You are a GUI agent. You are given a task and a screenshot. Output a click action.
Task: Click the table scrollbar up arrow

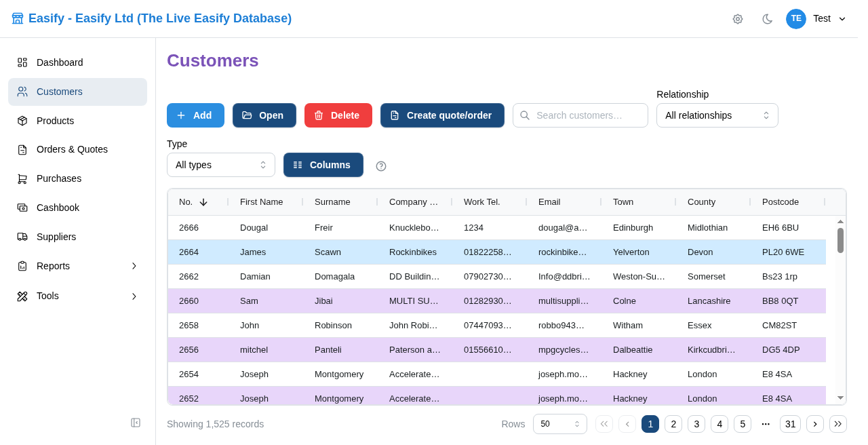(840, 221)
